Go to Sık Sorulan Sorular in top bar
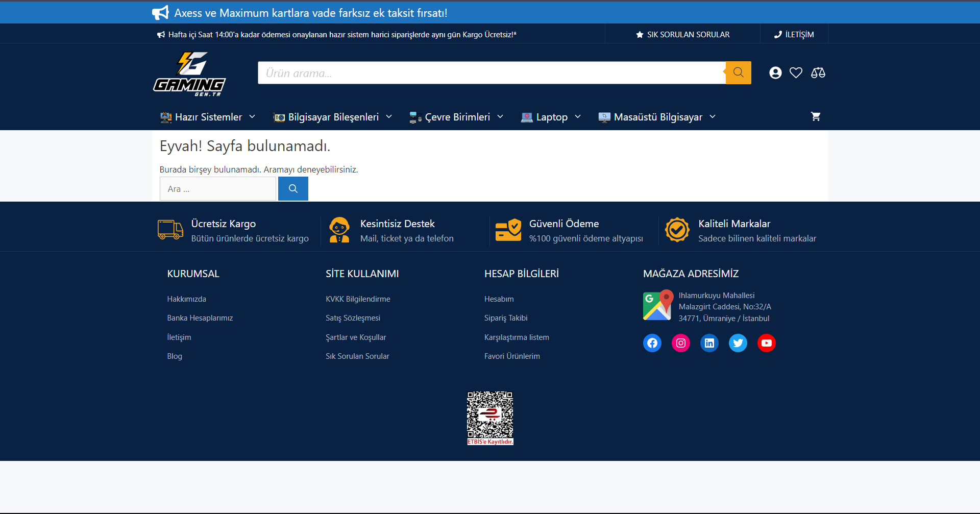Viewport: 980px width, 514px height. 682,35
